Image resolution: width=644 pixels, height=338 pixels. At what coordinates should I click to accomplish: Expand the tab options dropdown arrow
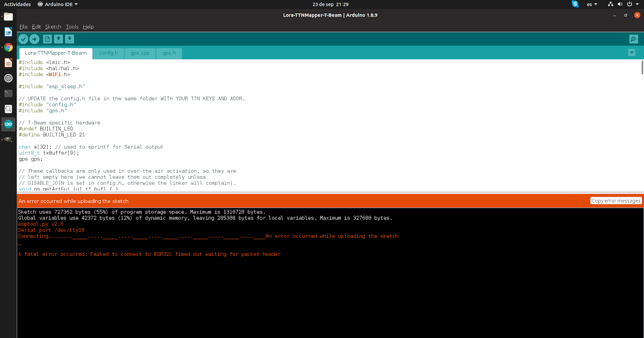[632, 53]
